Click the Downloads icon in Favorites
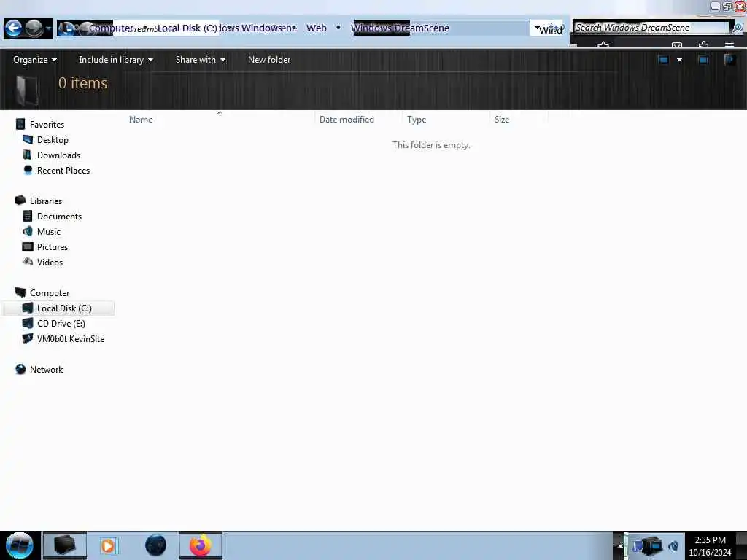Viewport: 747px width, 560px height. (28, 155)
